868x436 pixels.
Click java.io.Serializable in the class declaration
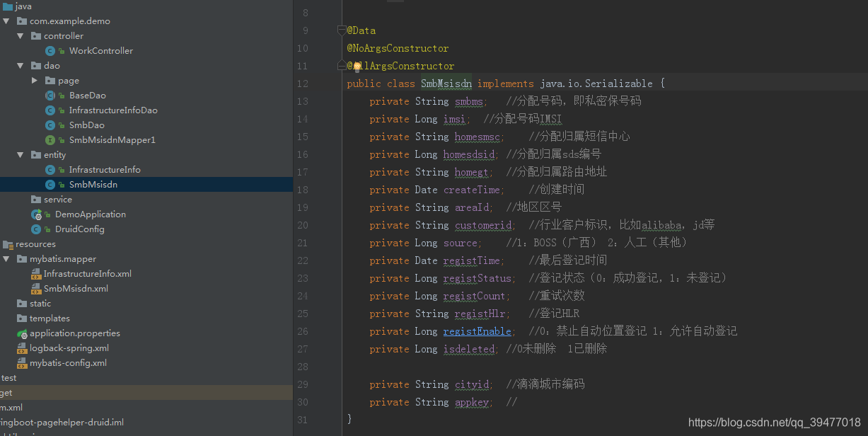(x=596, y=84)
